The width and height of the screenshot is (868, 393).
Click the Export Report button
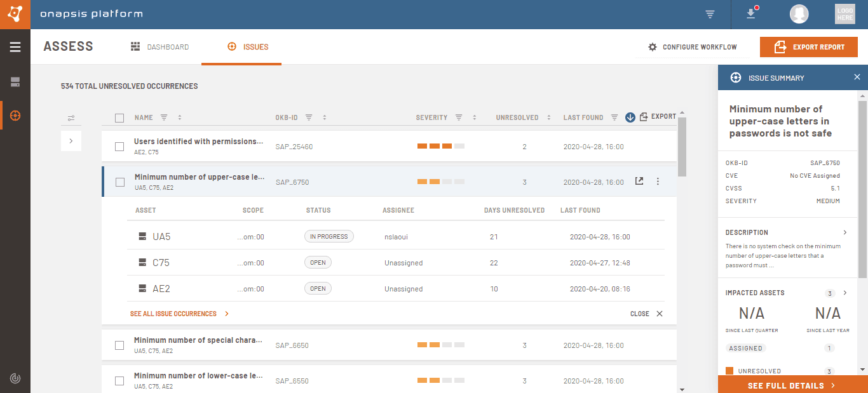click(809, 47)
